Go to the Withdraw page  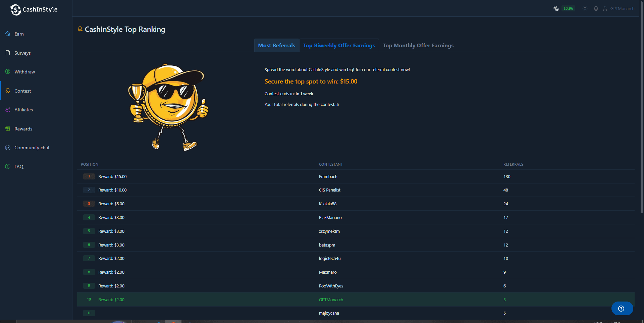pyautogui.click(x=24, y=72)
